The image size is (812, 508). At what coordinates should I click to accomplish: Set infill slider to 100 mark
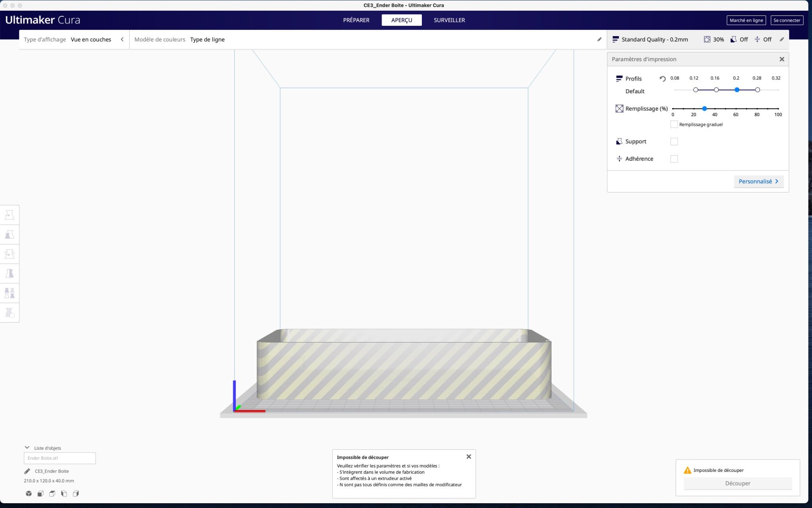[x=778, y=108]
